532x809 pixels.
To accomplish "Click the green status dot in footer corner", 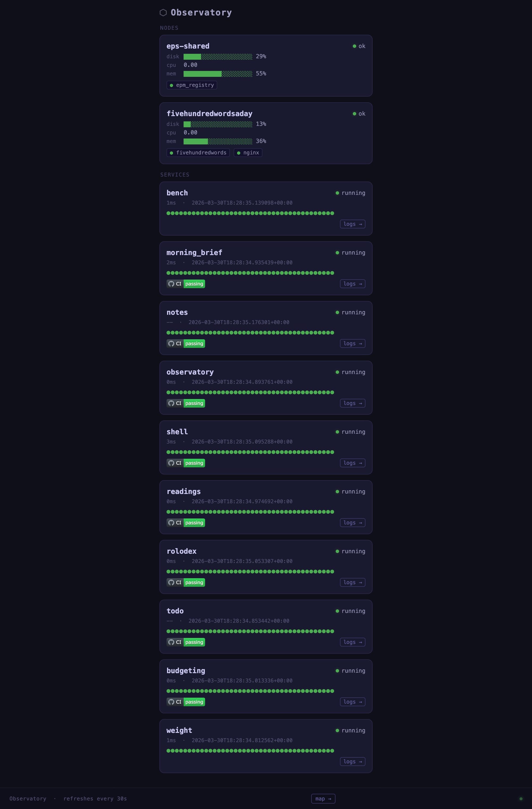I will coord(521,799).
